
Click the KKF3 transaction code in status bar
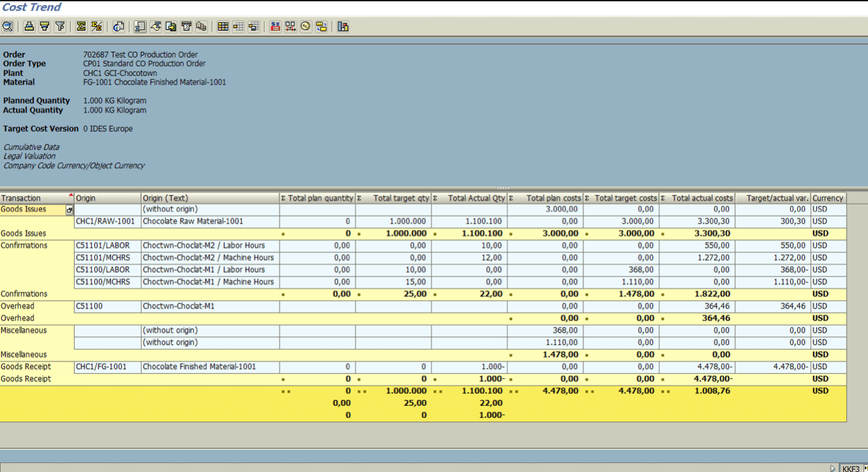[851, 469]
